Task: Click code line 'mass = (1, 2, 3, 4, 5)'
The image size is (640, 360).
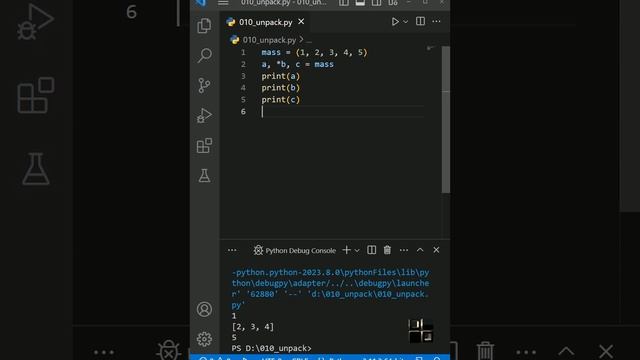Action: coord(314,53)
